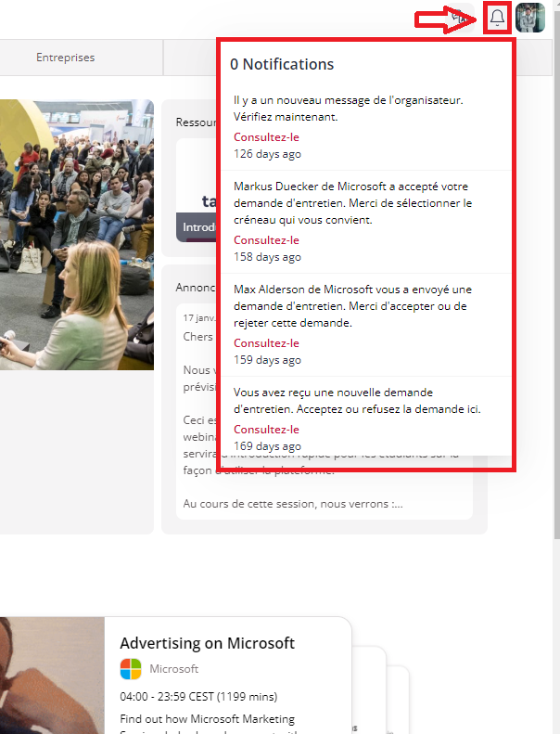Screen dimensions: 560x734
Task: Select 'Vous avez reçu une nouvelle demande' notification
Action: point(357,401)
